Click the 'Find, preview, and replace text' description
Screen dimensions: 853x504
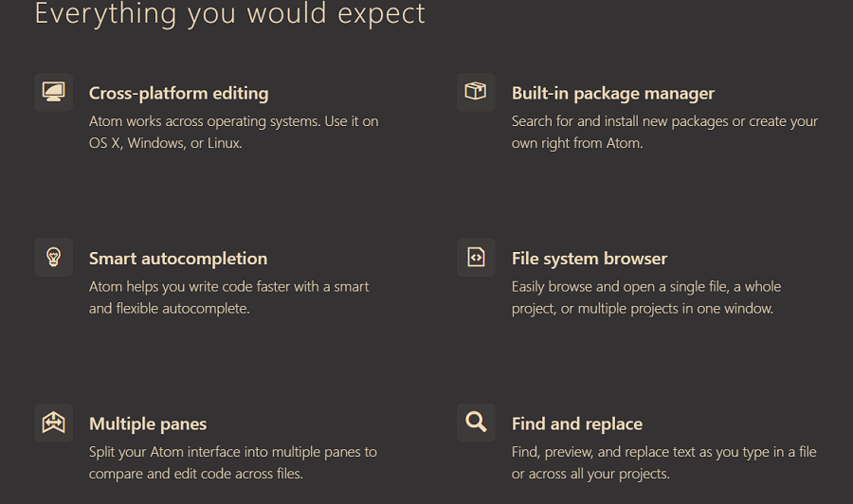663,462
